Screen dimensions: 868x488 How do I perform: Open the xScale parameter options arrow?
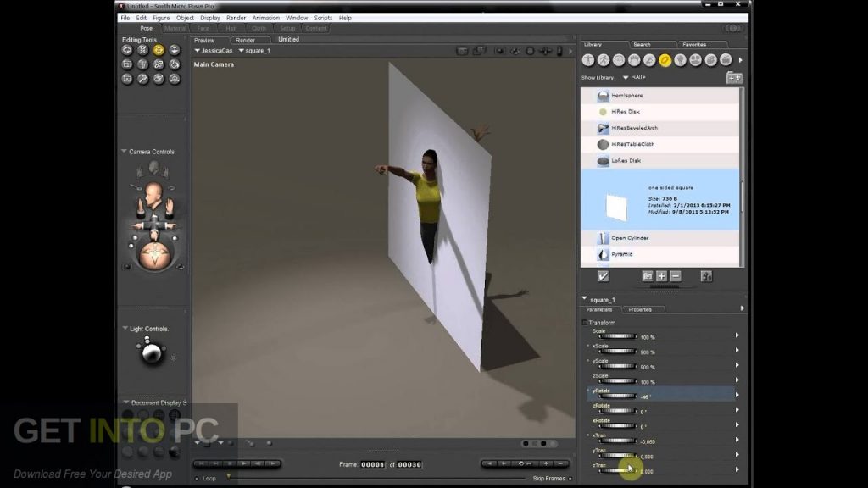(x=737, y=350)
